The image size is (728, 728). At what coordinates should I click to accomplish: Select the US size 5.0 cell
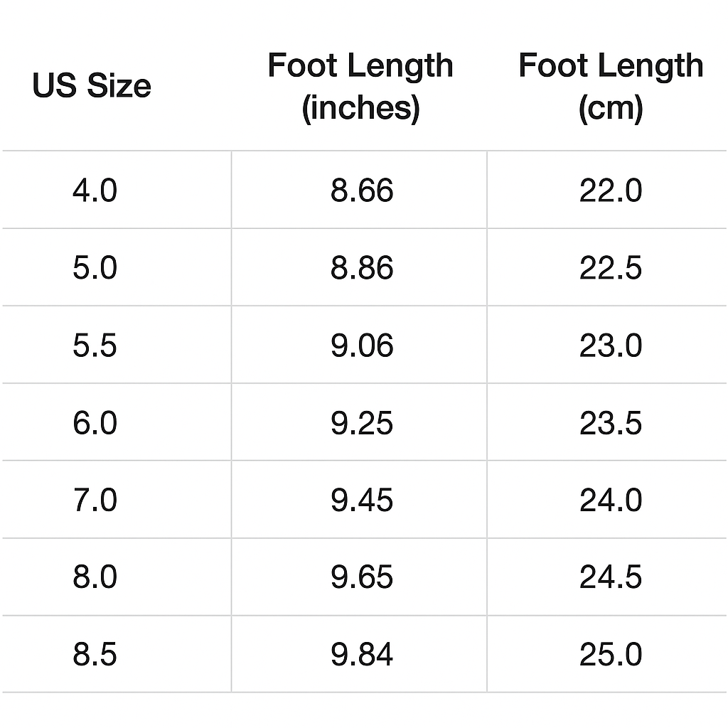95,268
